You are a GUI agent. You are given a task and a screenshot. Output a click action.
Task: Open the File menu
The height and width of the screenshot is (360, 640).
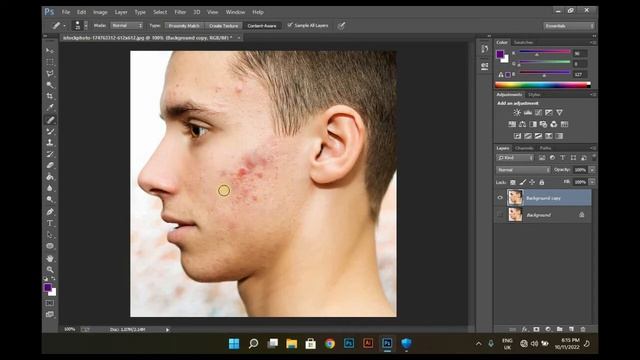coord(66,12)
